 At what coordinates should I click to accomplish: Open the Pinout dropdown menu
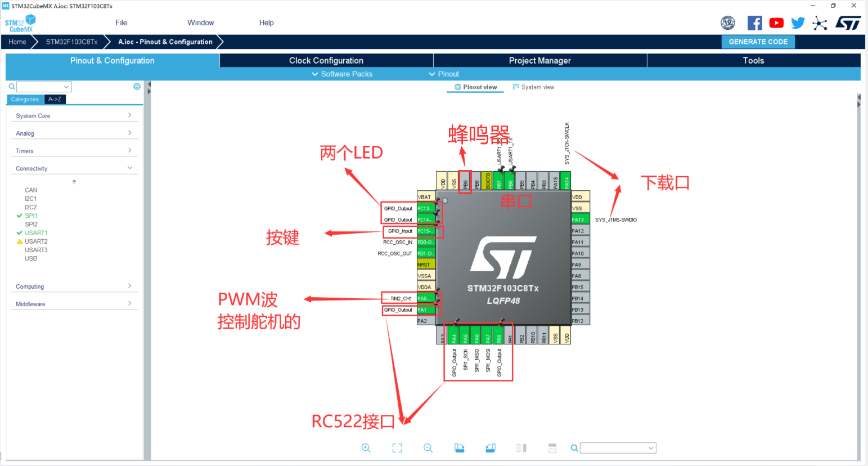[x=444, y=74]
